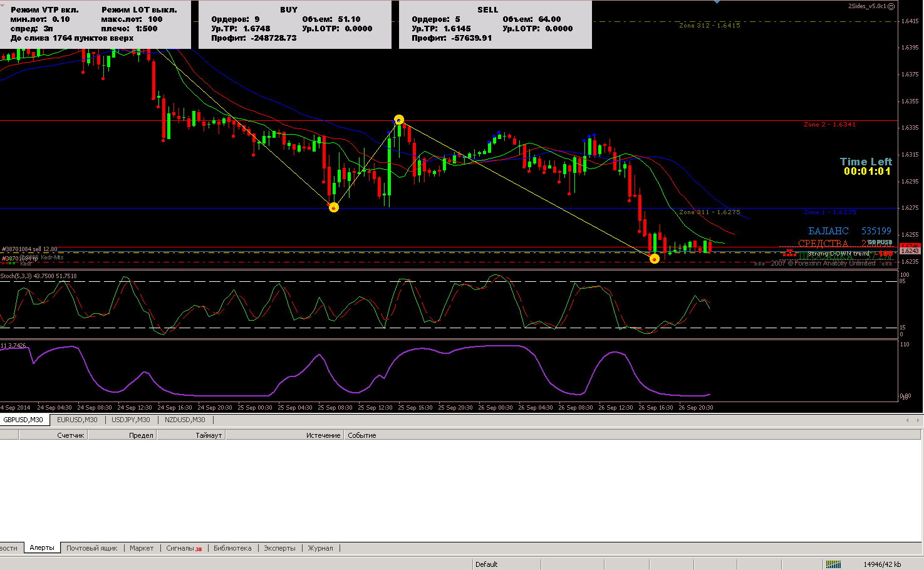Click the Default profile in status bar

tap(487, 564)
